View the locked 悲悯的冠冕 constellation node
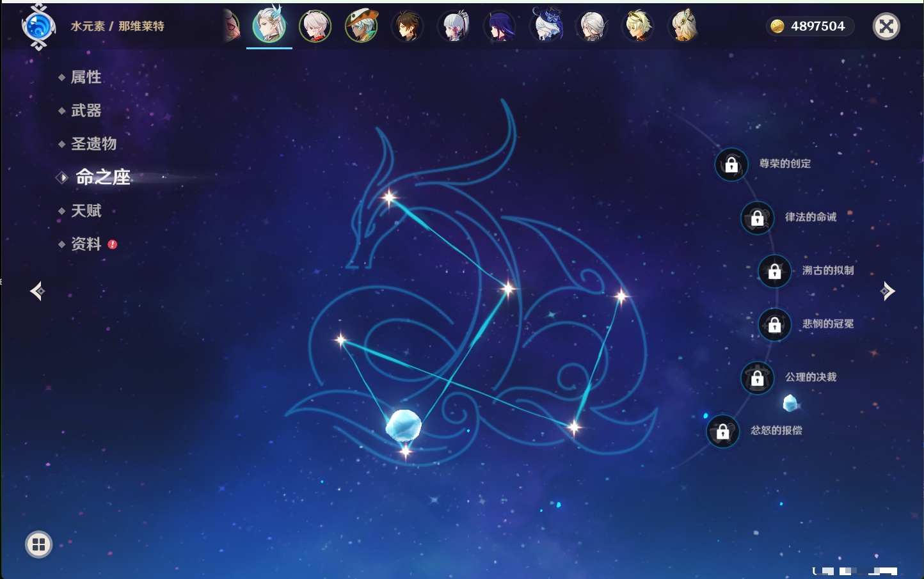Viewport: 924px width, 579px height. tap(774, 324)
